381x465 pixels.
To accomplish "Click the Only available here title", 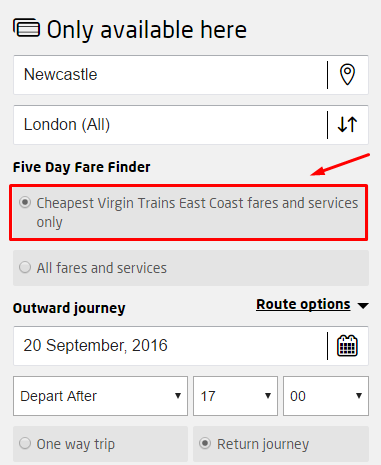I will 147,30.
